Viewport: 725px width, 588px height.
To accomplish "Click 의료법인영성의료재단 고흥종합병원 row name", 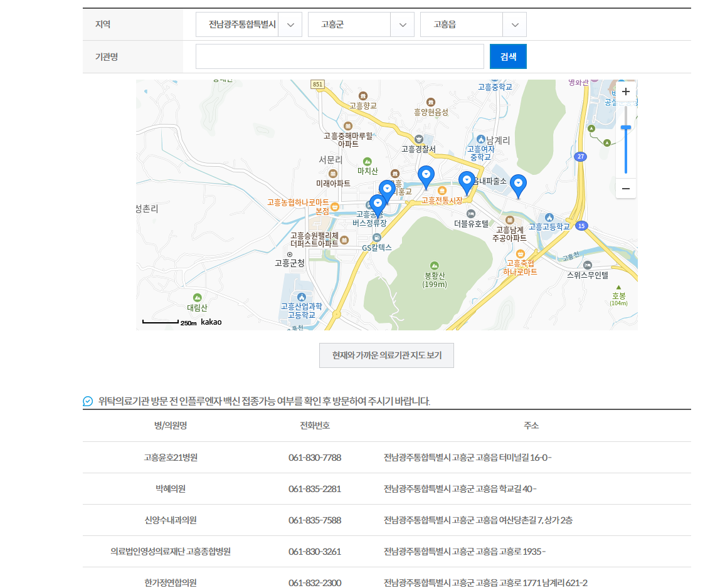I will point(171,552).
